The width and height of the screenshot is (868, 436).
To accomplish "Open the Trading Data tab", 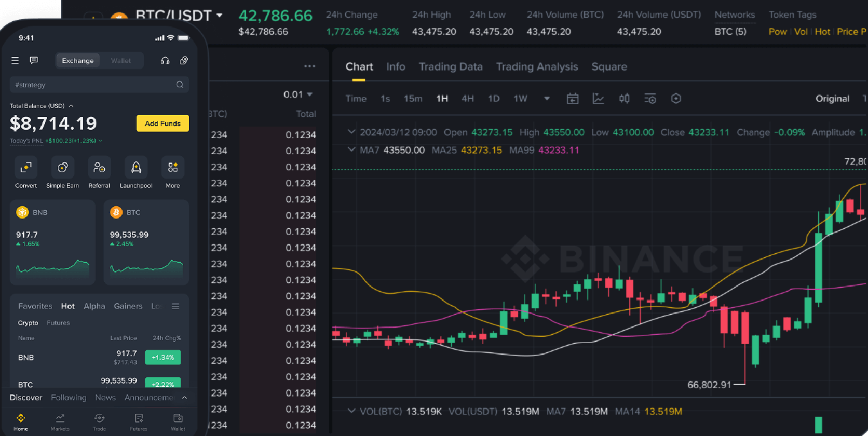I will coord(451,67).
